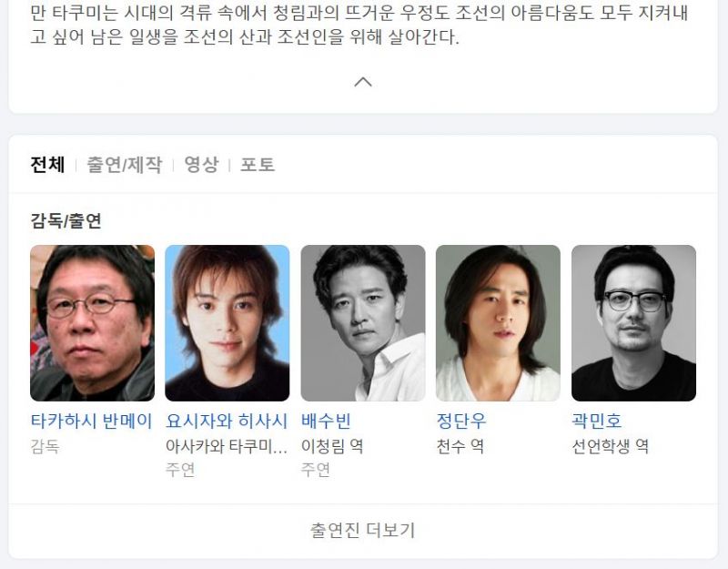The height and width of the screenshot is (569, 728).
Task: Select the 전체 tab
Action: point(47,165)
